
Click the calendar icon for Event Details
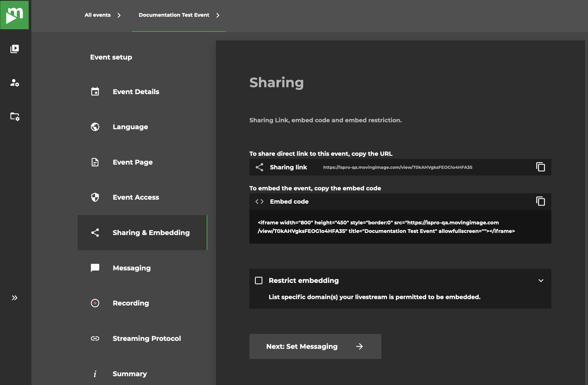click(x=95, y=91)
